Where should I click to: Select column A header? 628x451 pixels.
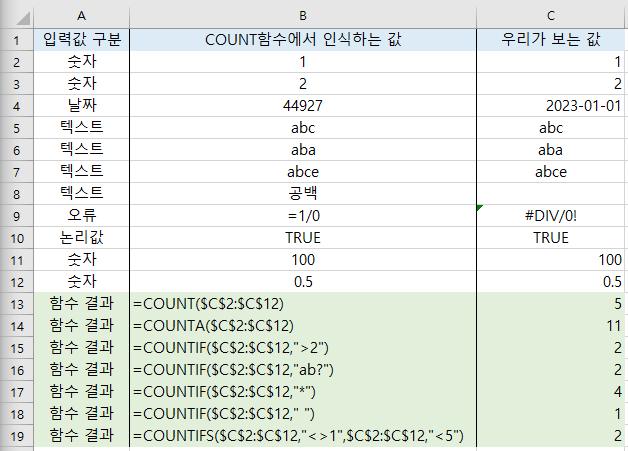(x=82, y=16)
